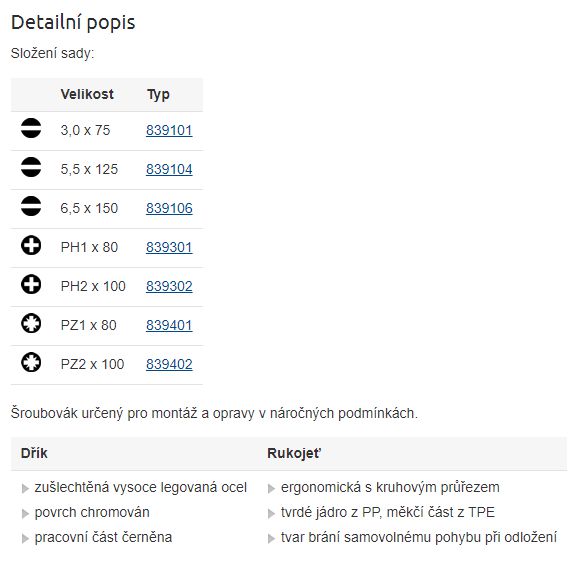This screenshot has height=568, width=586.
Task: Click the Pozidriv icon beside PZ1 x 80
Action: 31,323
